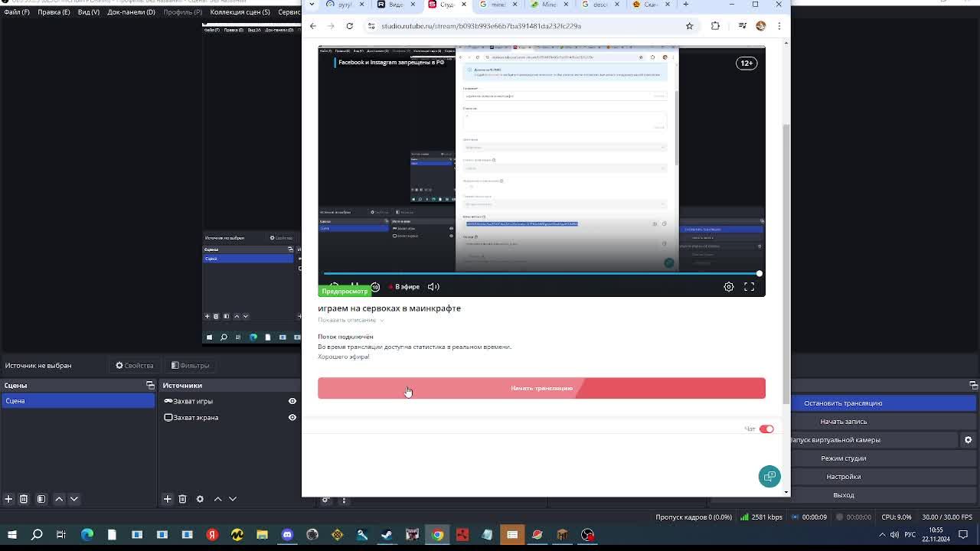
Task: Select the Сцена item in Scenes list
Action: pyautogui.click(x=77, y=401)
